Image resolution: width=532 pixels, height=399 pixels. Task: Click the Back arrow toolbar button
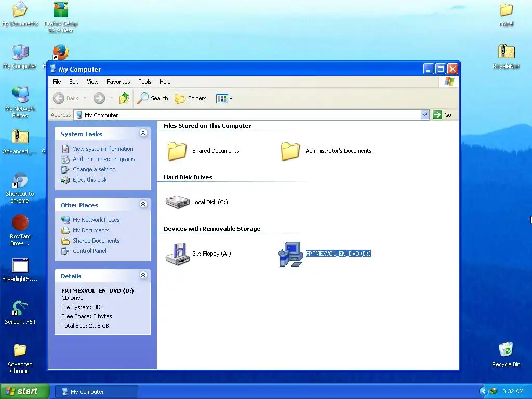(x=66, y=98)
